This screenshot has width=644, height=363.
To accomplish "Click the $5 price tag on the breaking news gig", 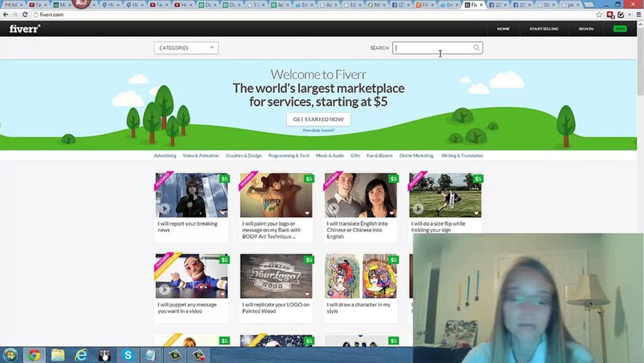I will tap(224, 178).
